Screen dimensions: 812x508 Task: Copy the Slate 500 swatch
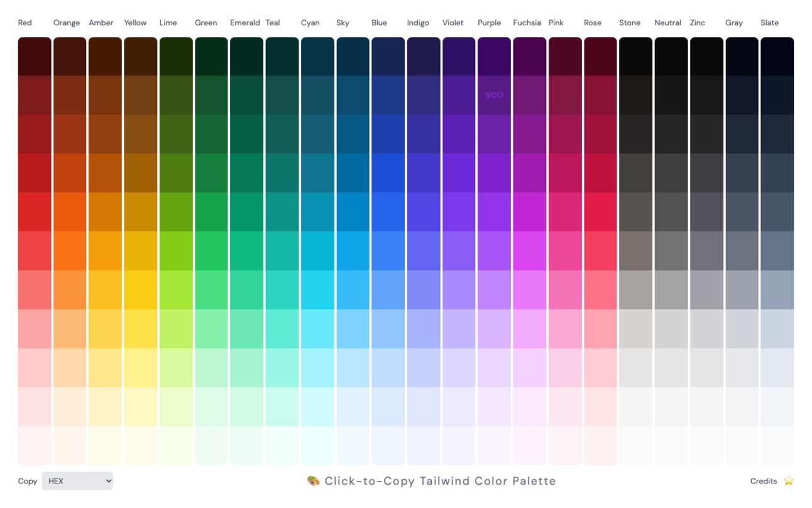click(x=777, y=251)
